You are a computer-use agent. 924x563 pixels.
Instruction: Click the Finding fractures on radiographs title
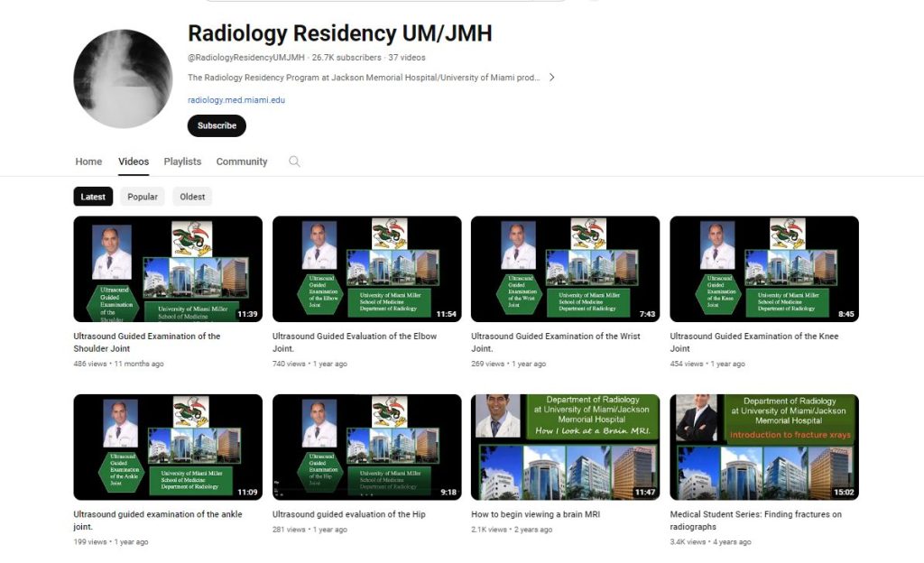point(755,520)
